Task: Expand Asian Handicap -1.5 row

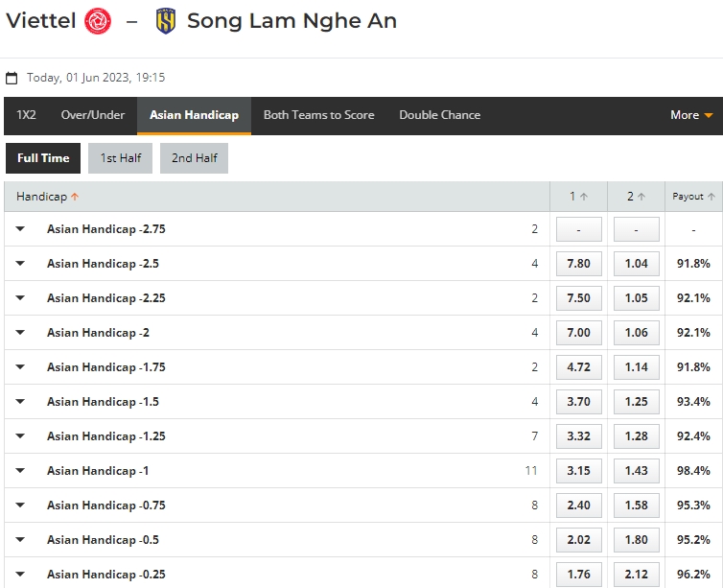Action: pyautogui.click(x=20, y=401)
